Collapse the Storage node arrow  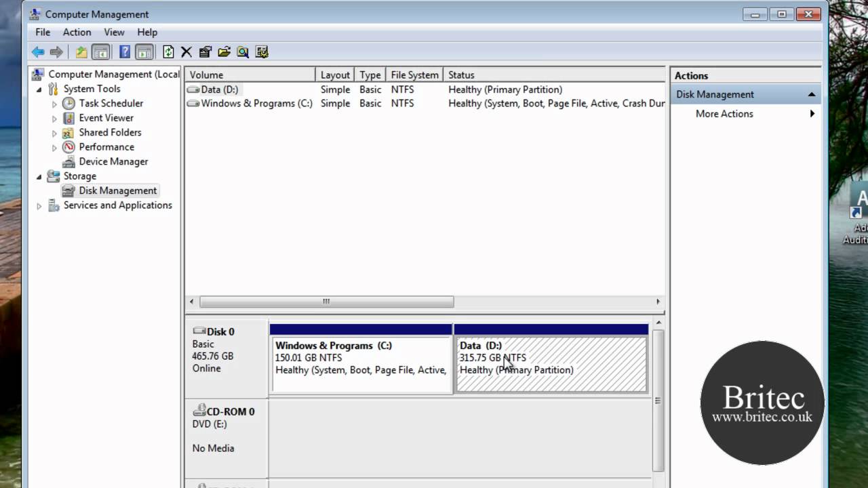point(39,177)
